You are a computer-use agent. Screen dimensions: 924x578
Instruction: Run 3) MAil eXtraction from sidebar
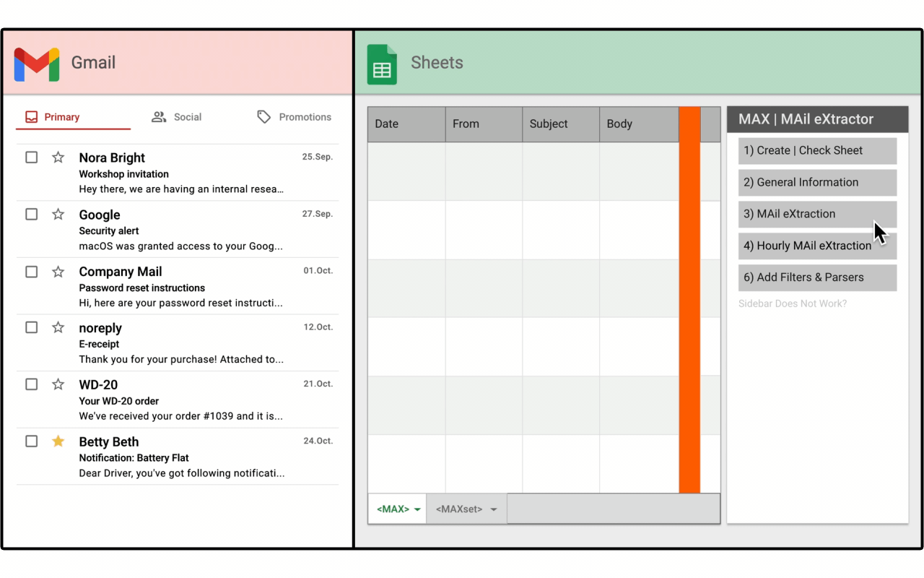coord(816,214)
